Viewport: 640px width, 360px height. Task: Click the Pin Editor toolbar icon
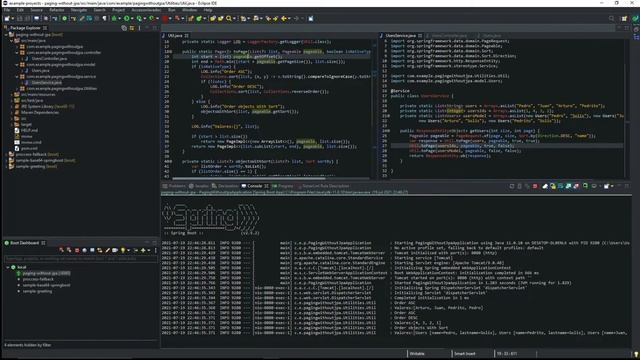point(311,18)
